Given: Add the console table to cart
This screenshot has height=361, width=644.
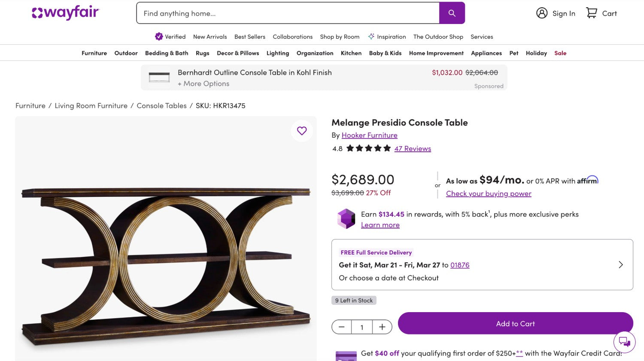Looking at the screenshot, I should pos(515,324).
